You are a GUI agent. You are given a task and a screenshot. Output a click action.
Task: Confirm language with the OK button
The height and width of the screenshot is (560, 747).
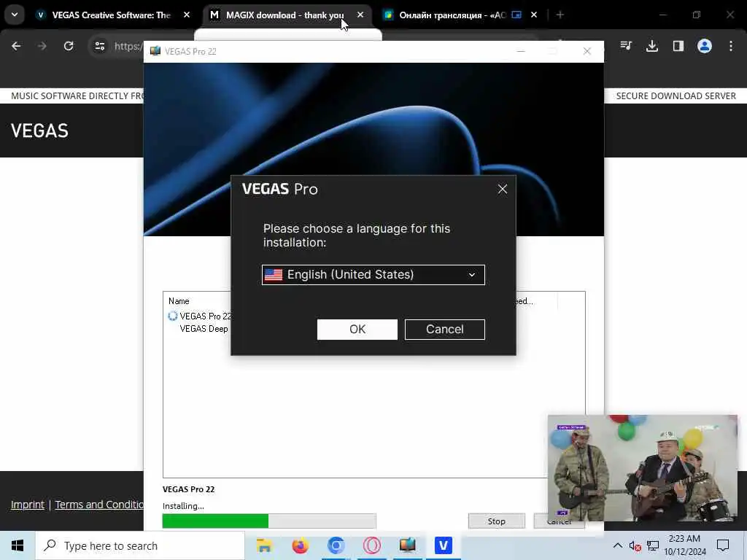coord(357,330)
